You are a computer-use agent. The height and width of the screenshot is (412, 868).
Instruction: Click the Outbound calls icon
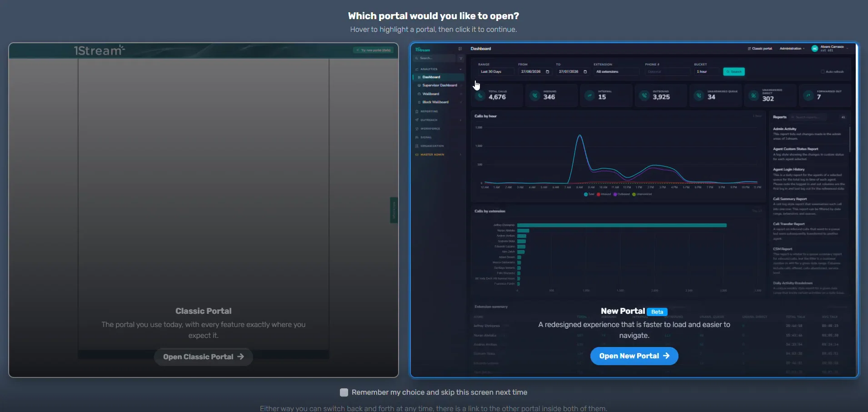tap(644, 95)
